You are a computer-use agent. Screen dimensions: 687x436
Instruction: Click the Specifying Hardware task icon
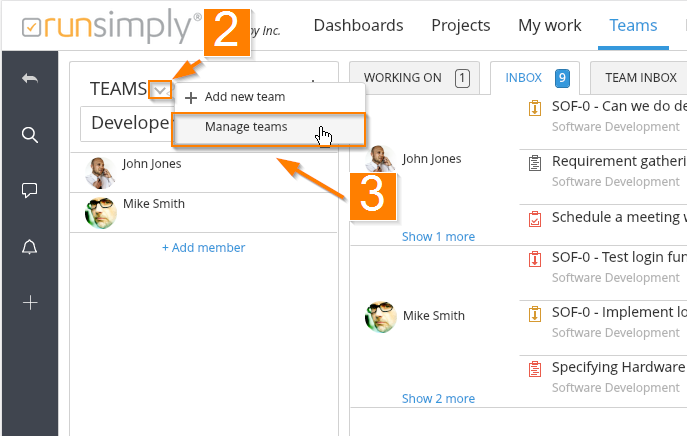[534, 368]
